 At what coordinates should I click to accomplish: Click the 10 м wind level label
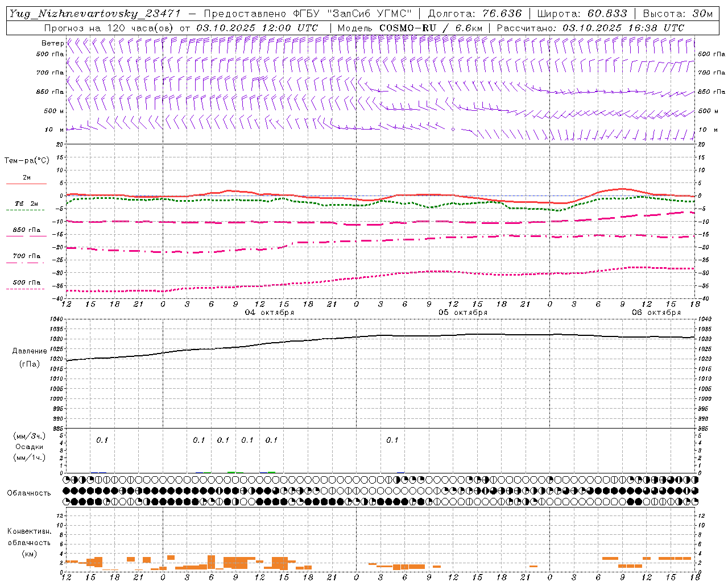point(54,130)
